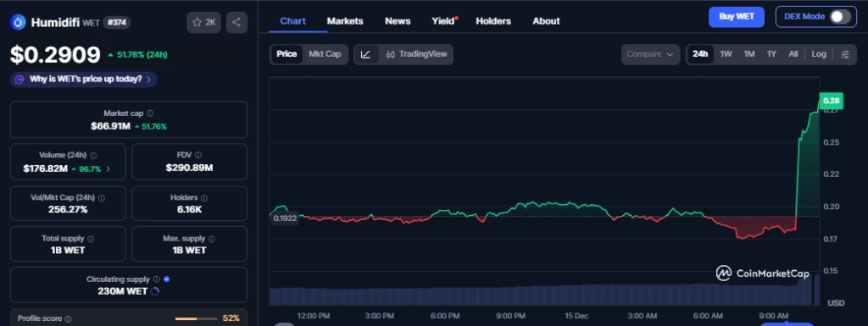Click Volume (24h) info icon

[93, 156]
